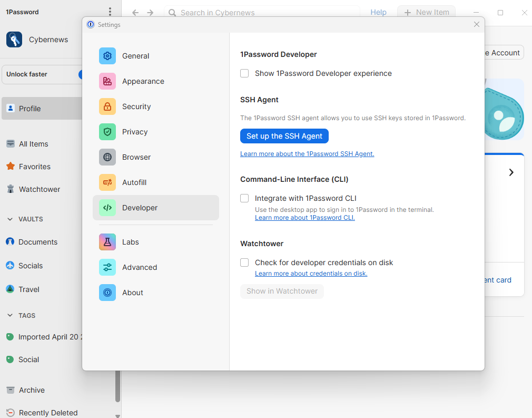Image resolution: width=532 pixels, height=418 pixels.
Task: Open the 1Password sidebar three-dot menu
Action: point(110,12)
